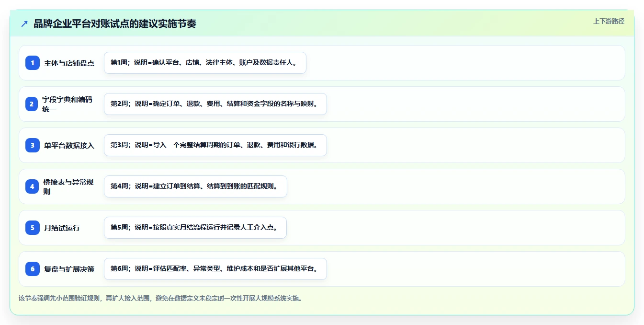Click the 第2周 description box
Viewport: 644px width, 325px height.
(215, 104)
